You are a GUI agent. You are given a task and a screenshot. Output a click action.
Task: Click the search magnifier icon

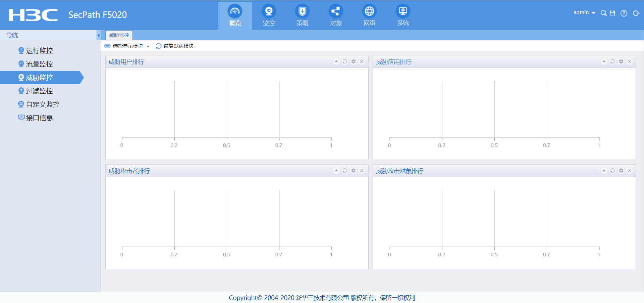(603, 13)
